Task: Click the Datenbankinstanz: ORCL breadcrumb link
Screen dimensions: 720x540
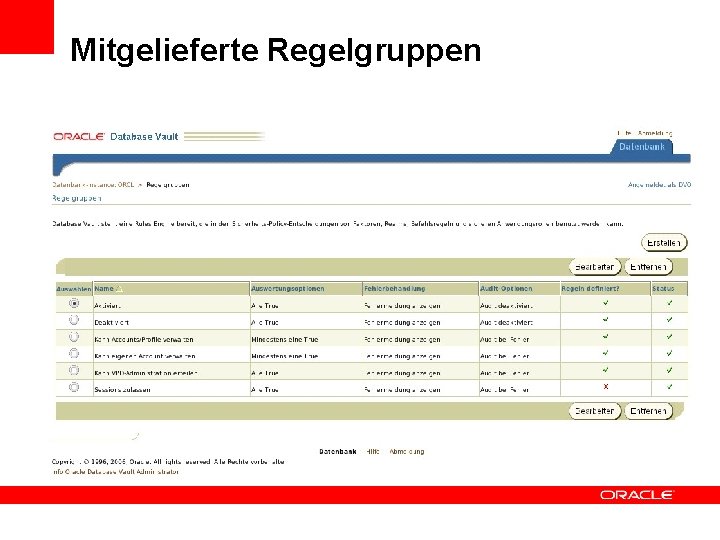Action: point(93,185)
